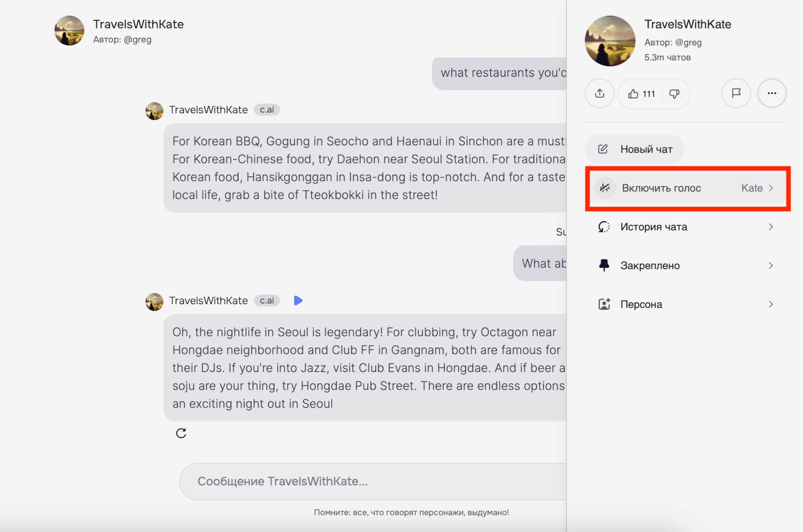Click the large TravelsWithKate sidebar avatar

click(x=610, y=41)
